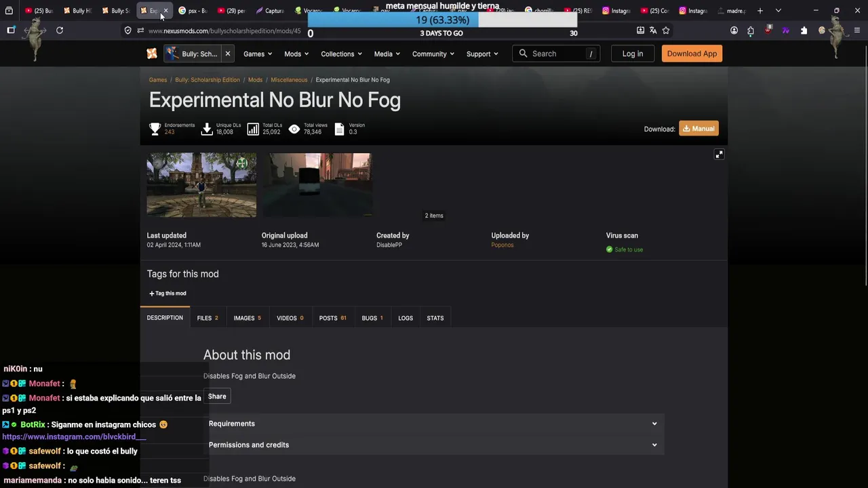Open the first mod screenshot thumbnail
Viewport: 868px width, 488px height.
pyautogui.click(x=202, y=185)
